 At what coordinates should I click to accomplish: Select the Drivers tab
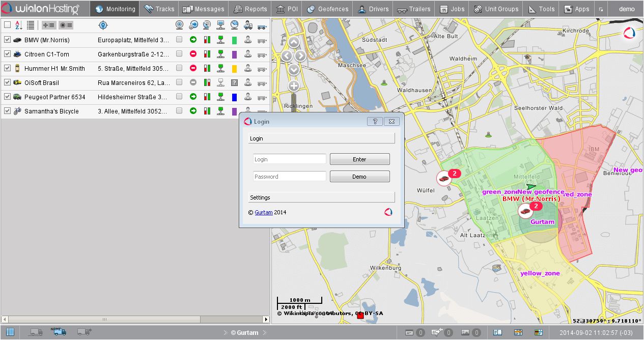tap(373, 9)
